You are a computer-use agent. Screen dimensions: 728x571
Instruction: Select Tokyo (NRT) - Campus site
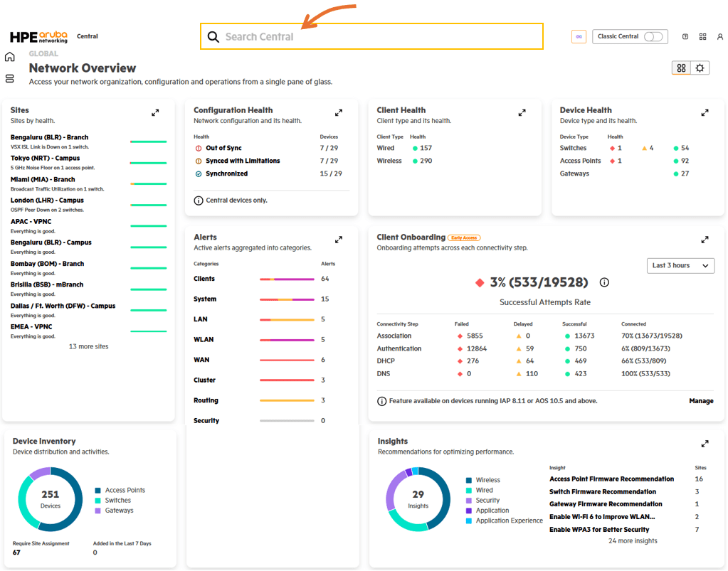tap(45, 159)
